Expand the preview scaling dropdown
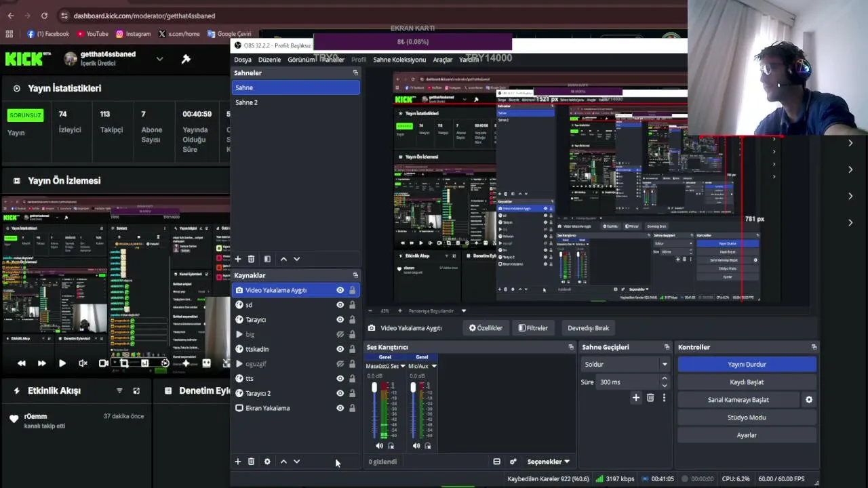868x488 pixels. 464,311
